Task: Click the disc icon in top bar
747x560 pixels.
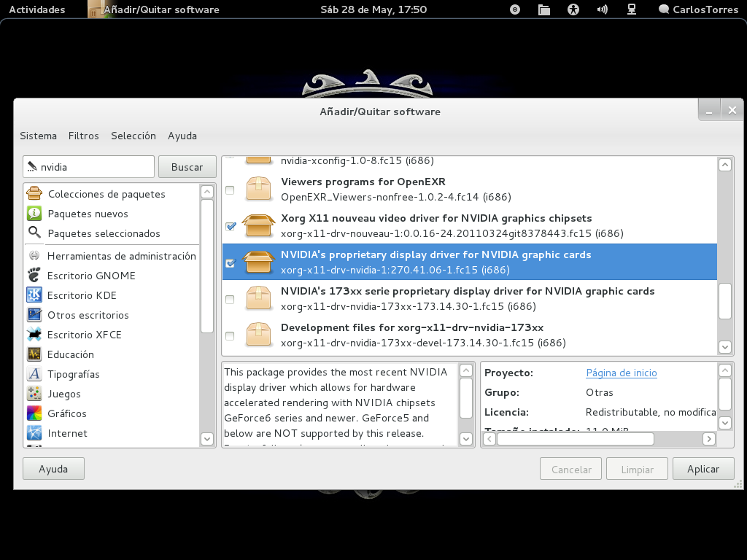Action: (515, 9)
